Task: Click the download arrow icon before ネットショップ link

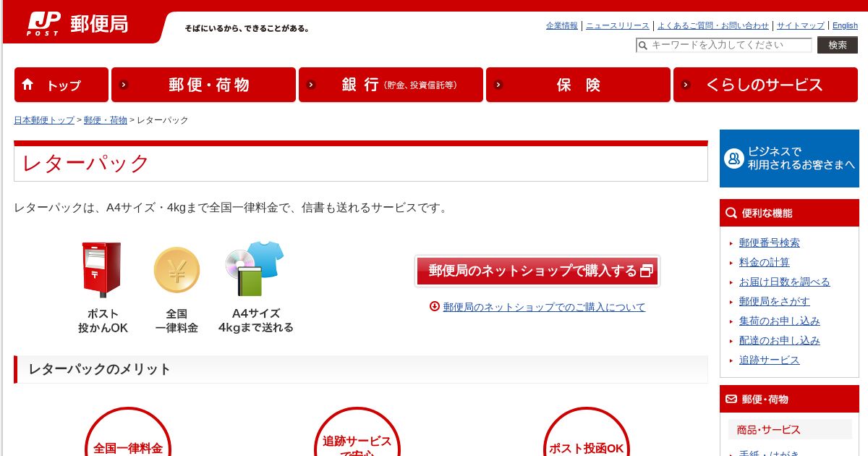Action: [x=435, y=306]
